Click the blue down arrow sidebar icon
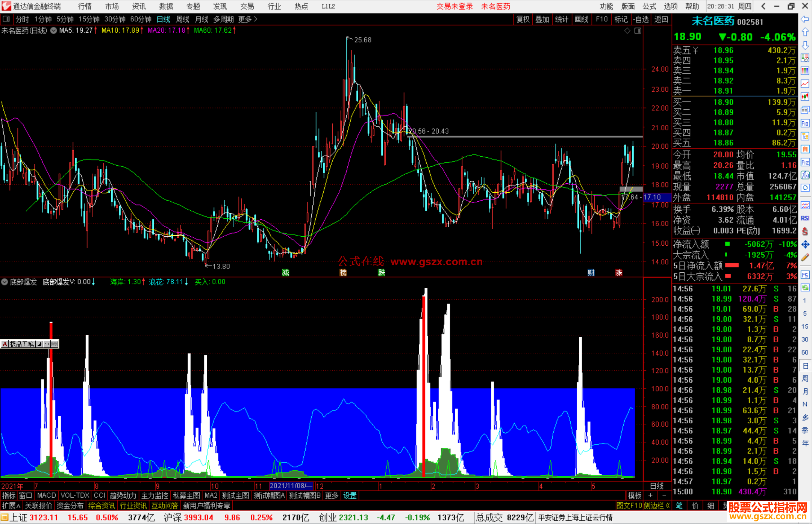This screenshot has width=812, height=524. tap(805, 45)
